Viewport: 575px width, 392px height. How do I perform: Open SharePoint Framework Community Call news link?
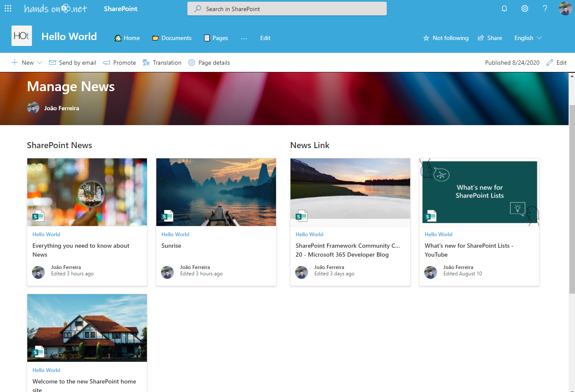tap(348, 250)
